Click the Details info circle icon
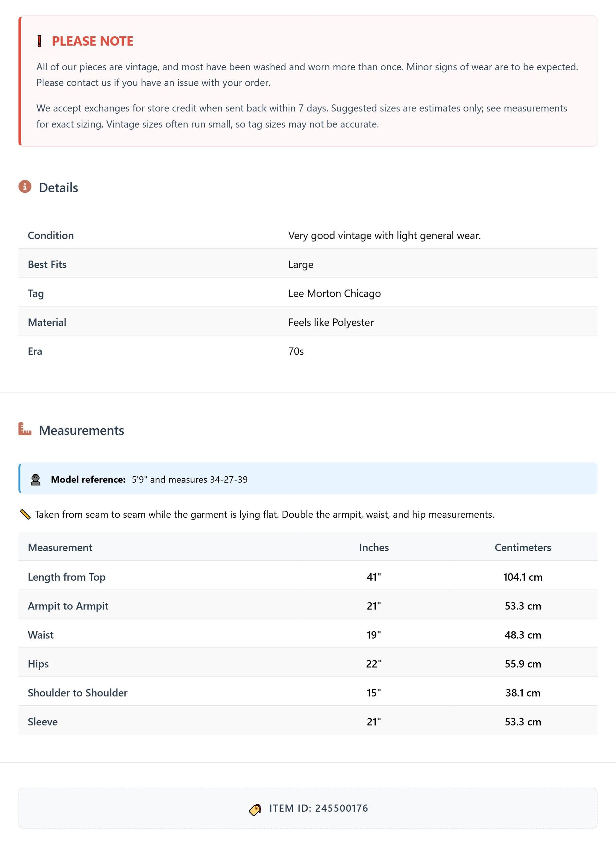Viewport: 616px width, 844px height. (x=25, y=186)
